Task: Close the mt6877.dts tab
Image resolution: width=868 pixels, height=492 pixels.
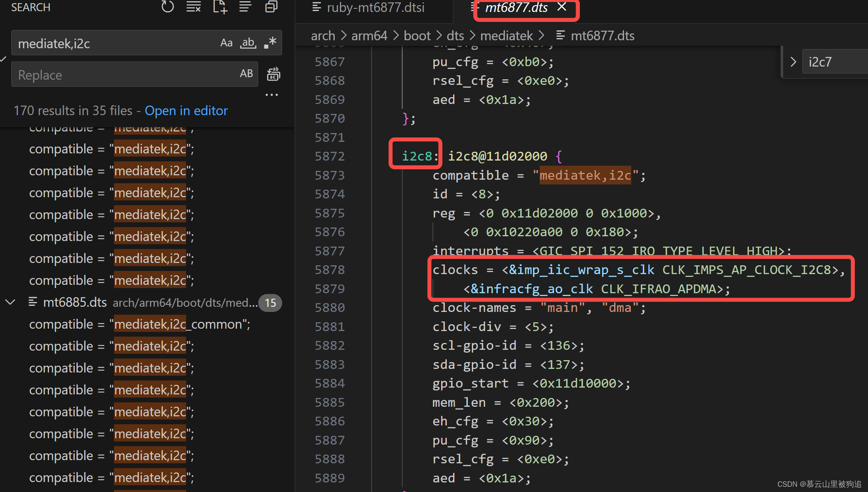Action: tap(562, 7)
